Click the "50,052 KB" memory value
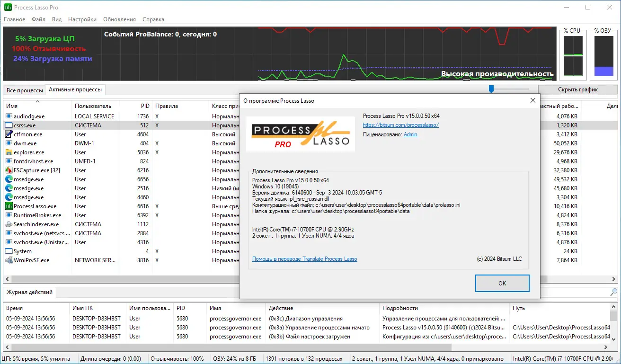The height and width of the screenshot is (364, 621). [x=565, y=143]
